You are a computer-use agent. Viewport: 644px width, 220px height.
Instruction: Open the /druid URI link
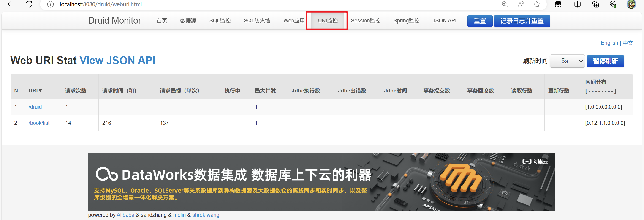(x=35, y=107)
